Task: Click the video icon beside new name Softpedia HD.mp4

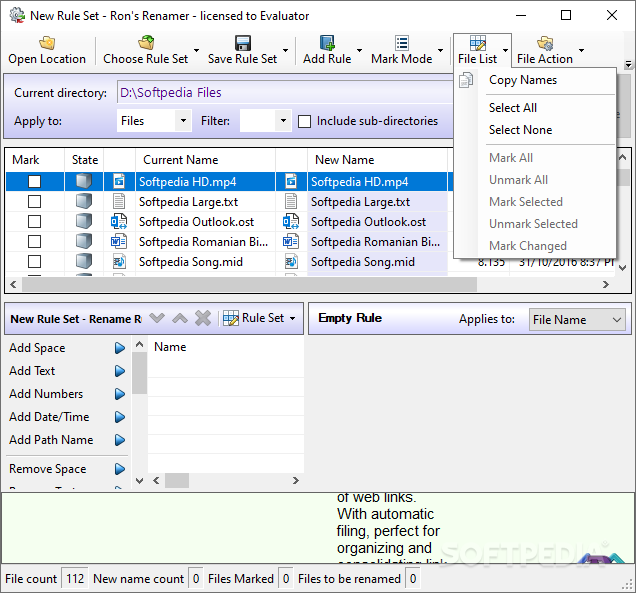Action: point(291,181)
